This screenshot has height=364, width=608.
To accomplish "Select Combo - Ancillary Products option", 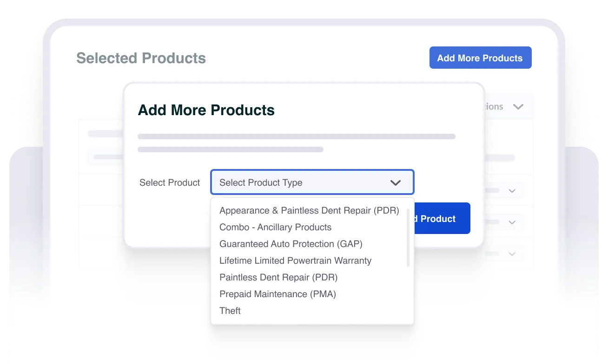I will (x=275, y=227).
